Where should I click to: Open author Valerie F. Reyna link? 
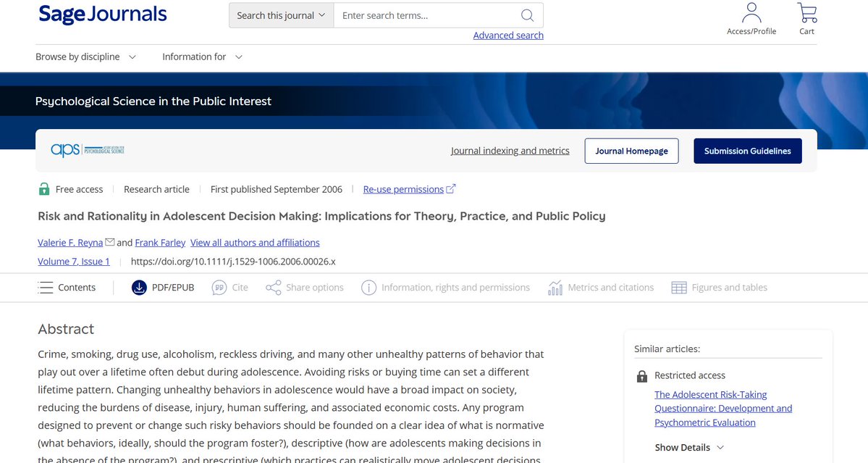[70, 243]
